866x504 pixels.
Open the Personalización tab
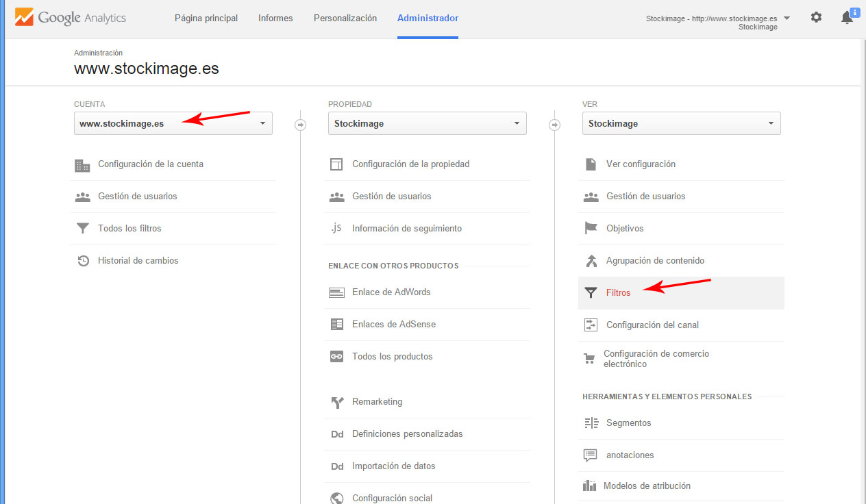345,18
